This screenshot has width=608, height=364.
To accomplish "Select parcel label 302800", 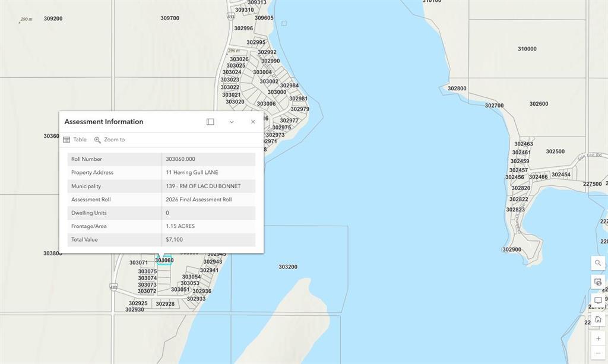I will [457, 88].
